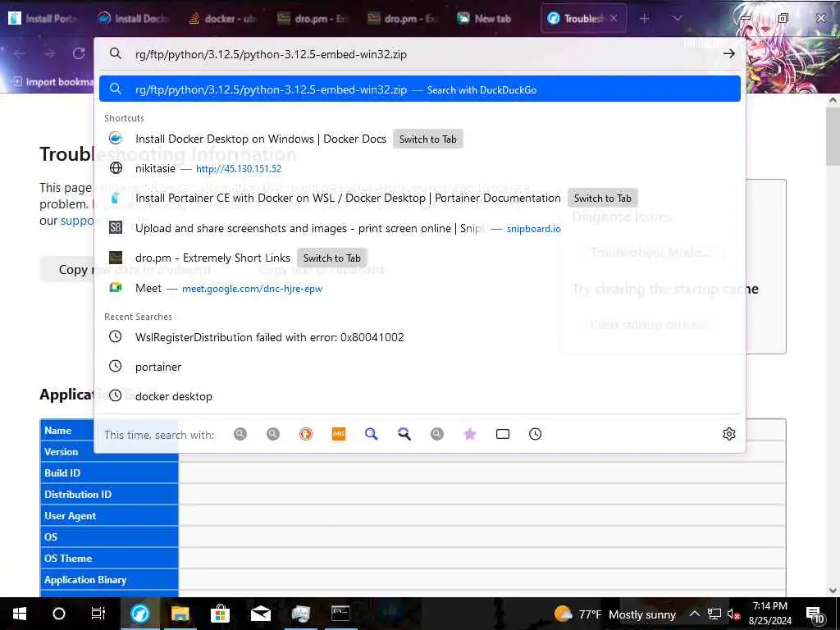Search this time with the orange MG engine
This screenshot has width=840, height=630.
coord(339,434)
